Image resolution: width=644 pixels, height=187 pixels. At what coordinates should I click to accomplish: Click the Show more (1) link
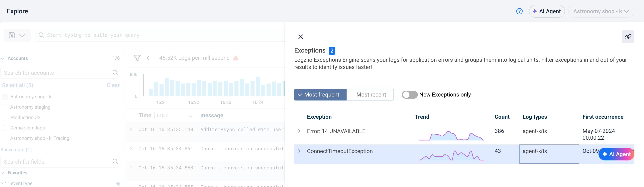click(x=16, y=149)
